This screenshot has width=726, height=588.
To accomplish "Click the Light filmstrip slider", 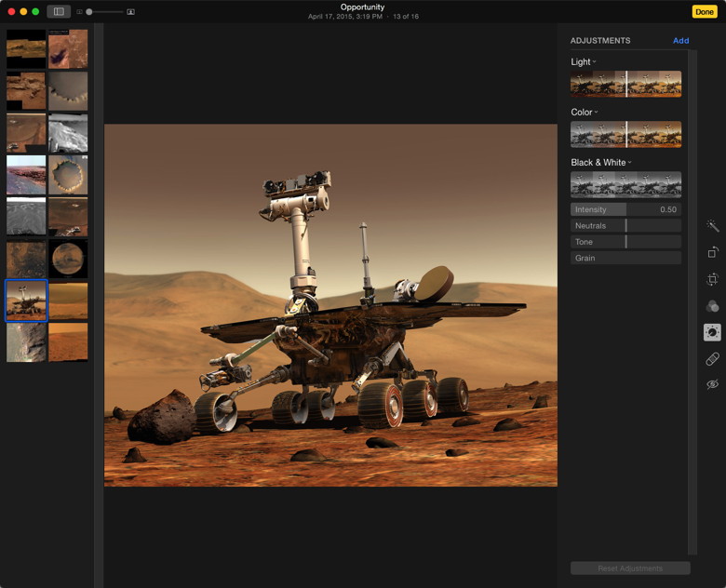I will point(625,84).
